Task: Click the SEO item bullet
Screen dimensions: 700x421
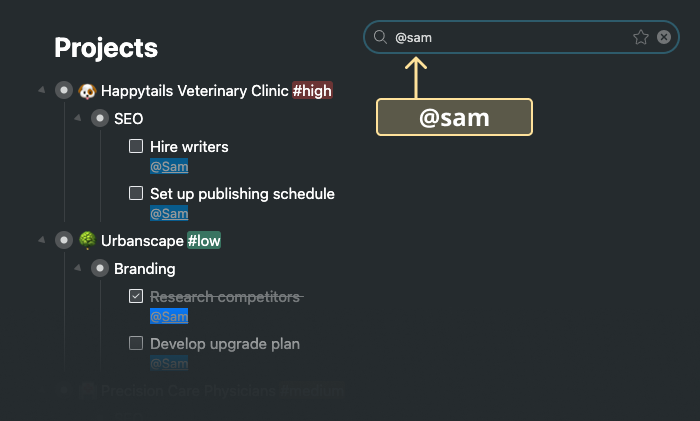Action: (x=100, y=118)
